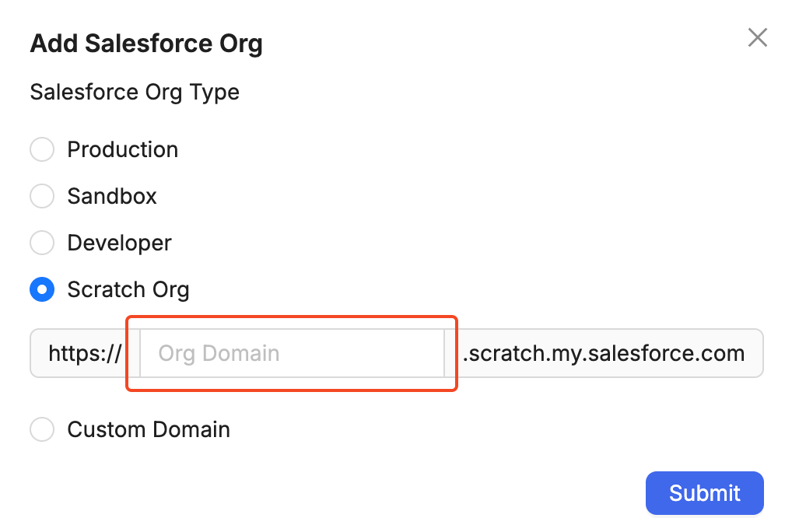Dismiss the dialog using the X icon
The image size is (792, 532).
[x=757, y=37]
